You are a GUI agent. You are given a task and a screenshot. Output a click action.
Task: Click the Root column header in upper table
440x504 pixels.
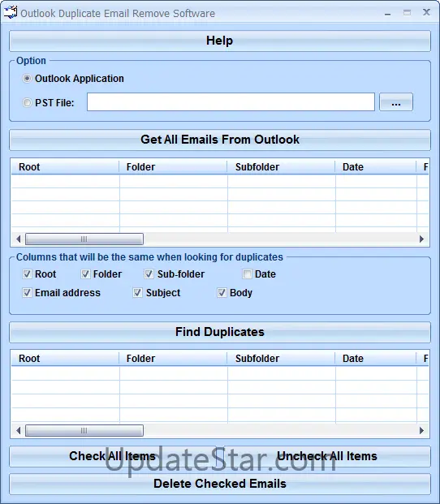tap(65, 167)
